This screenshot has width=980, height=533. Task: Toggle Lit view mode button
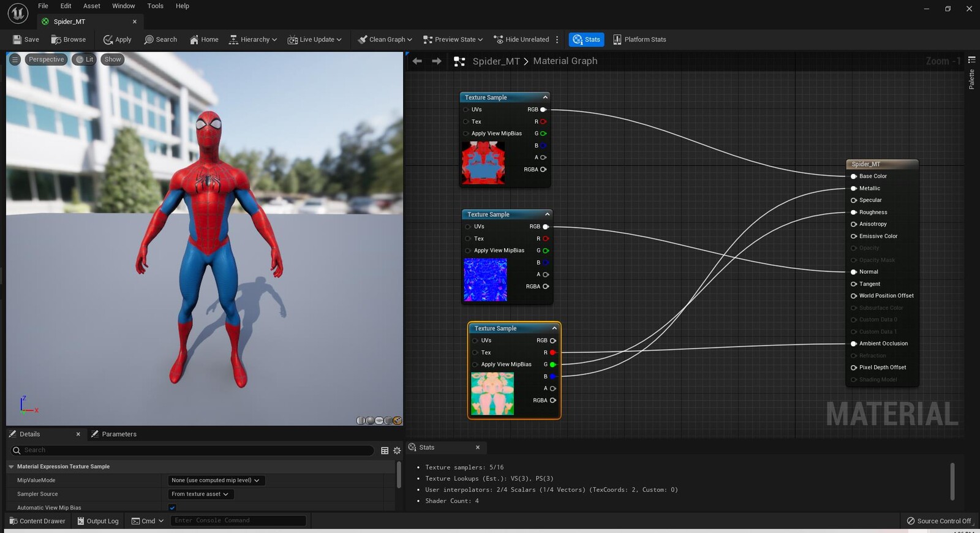pos(85,59)
